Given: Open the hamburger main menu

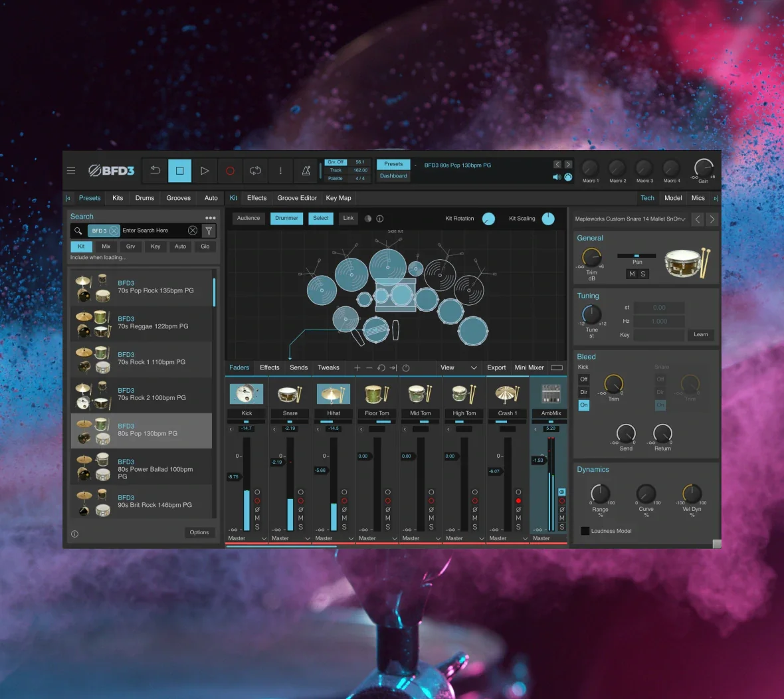Looking at the screenshot, I should 71,171.
